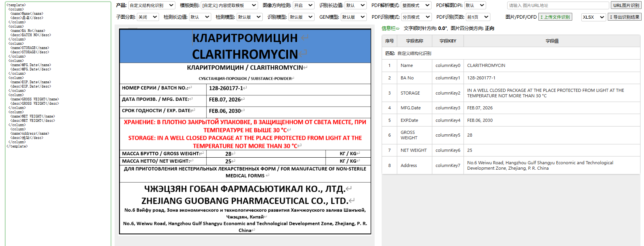This screenshot has height=246, width=644.
Task: Open the 图像方向检测 dropdown
Action: pos(303,5)
